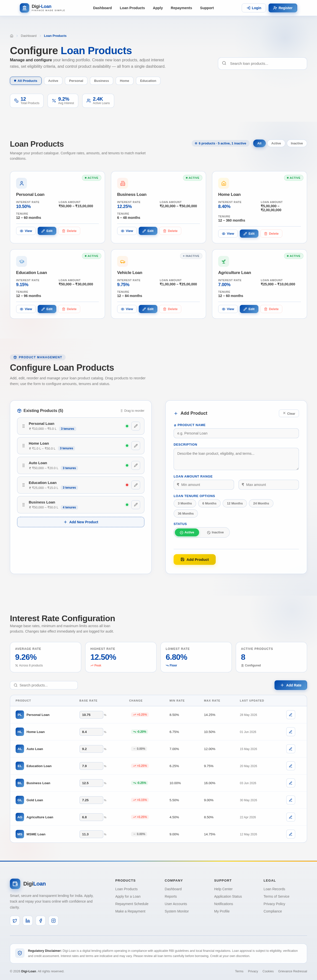Click the Max amount field

coord(269,485)
